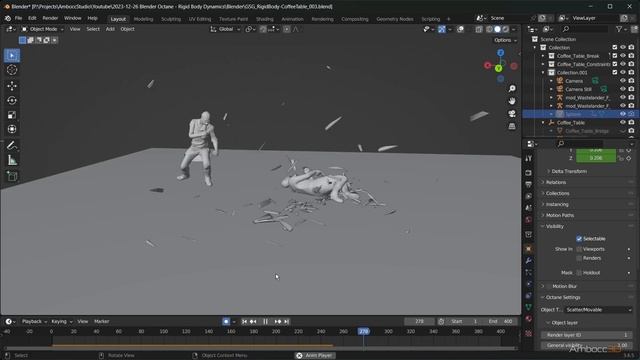This screenshot has width=640, height=360.
Task: Uncheck Coffee_Table_Break collection exclude checkbox
Action: pos(615,56)
